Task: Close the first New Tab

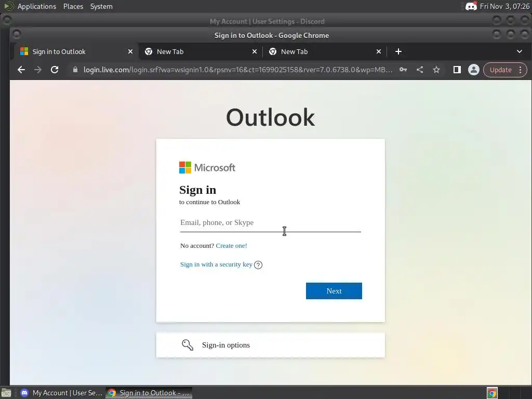Action: pyautogui.click(x=255, y=51)
